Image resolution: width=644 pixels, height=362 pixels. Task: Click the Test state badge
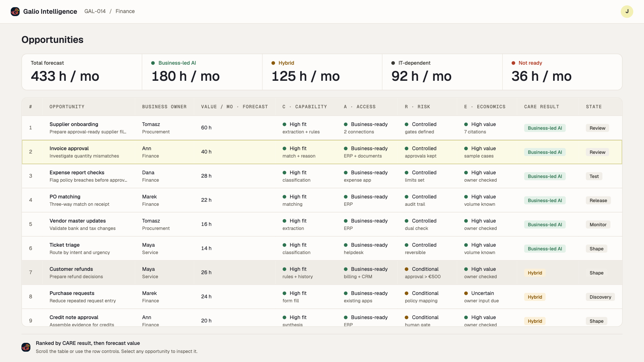[x=594, y=176]
